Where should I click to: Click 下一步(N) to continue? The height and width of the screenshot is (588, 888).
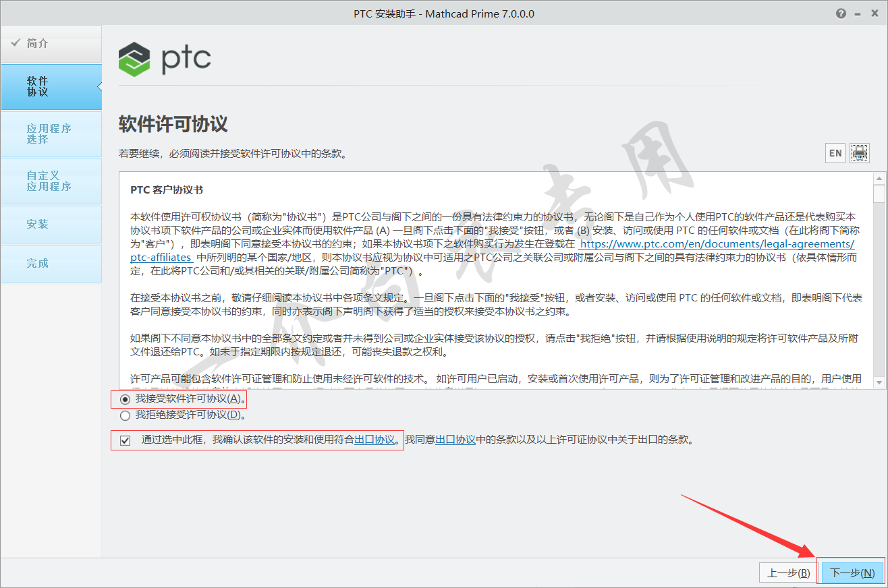click(x=852, y=573)
